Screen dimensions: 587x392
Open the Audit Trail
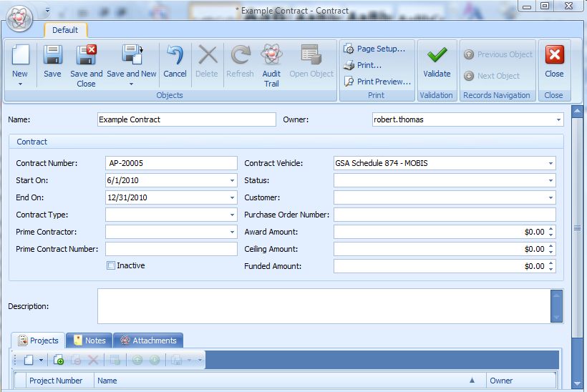[x=271, y=55]
